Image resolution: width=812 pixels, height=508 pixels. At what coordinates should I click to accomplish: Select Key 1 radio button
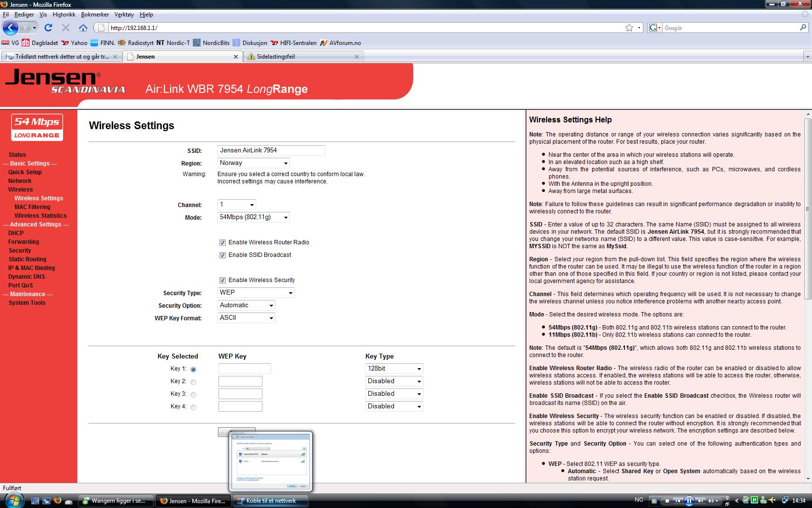tap(193, 369)
